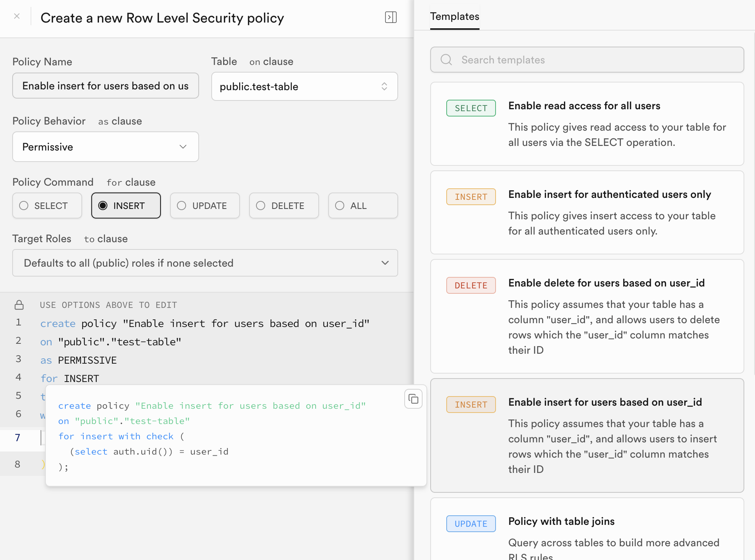This screenshot has width=755, height=560.
Task: Click the blue UPDATE badge
Action: 471,524
